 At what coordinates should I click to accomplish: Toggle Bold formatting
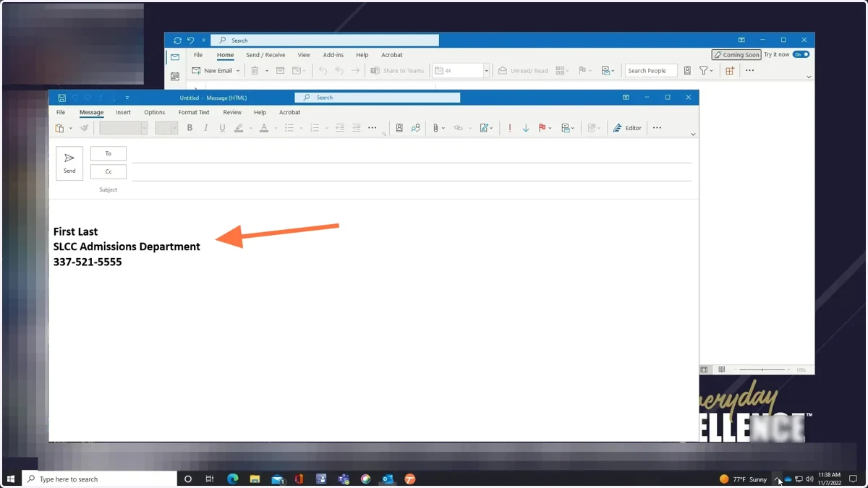pos(190,128)
